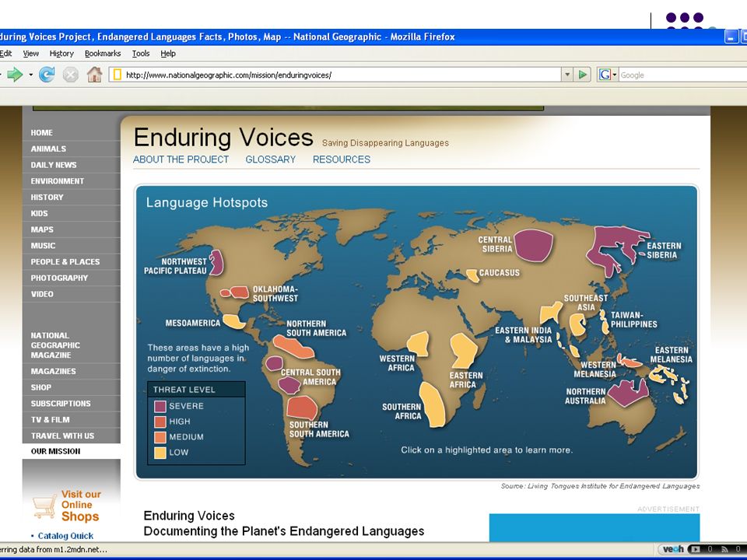Click the MEDIUM threat level swatch
Screen dimensions: 747x560
click(160, 437)
